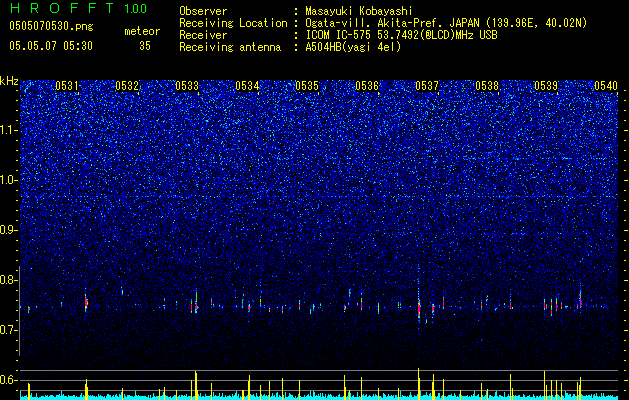This screenshot has width=629, height=400.
Task: Click the kHz axis unit label
Action: pyautogui.click(x=9, y=81)
